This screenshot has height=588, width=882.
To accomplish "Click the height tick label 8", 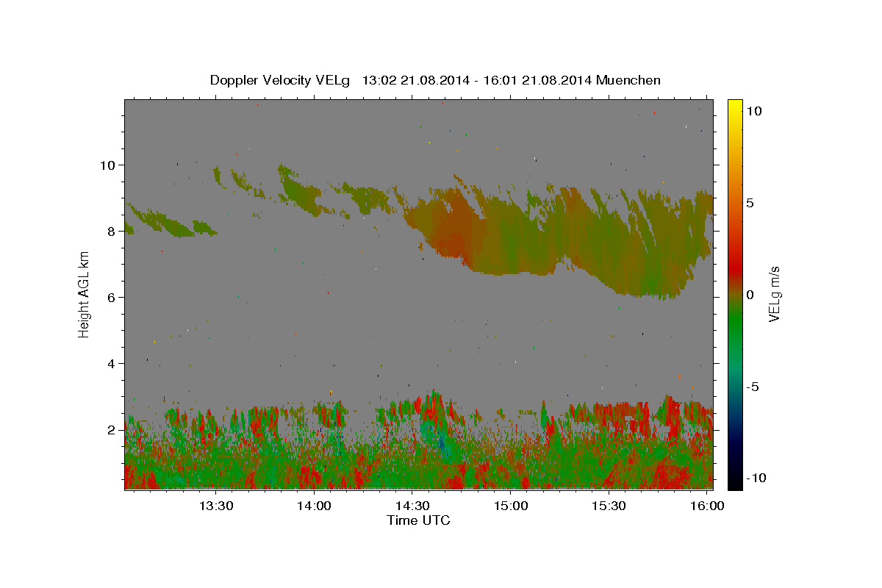I will tap(111, 231).
